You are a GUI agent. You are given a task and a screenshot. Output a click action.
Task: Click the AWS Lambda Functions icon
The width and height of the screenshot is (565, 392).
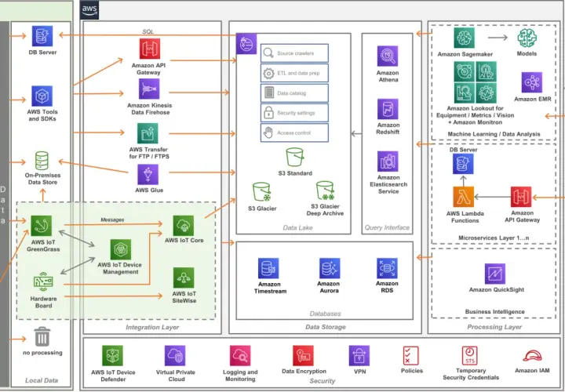tap(464, 197)
